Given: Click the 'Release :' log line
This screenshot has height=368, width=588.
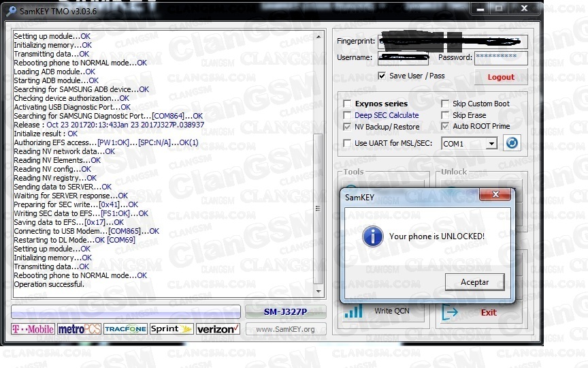Looking at the screenshot, I should (109, 125).
